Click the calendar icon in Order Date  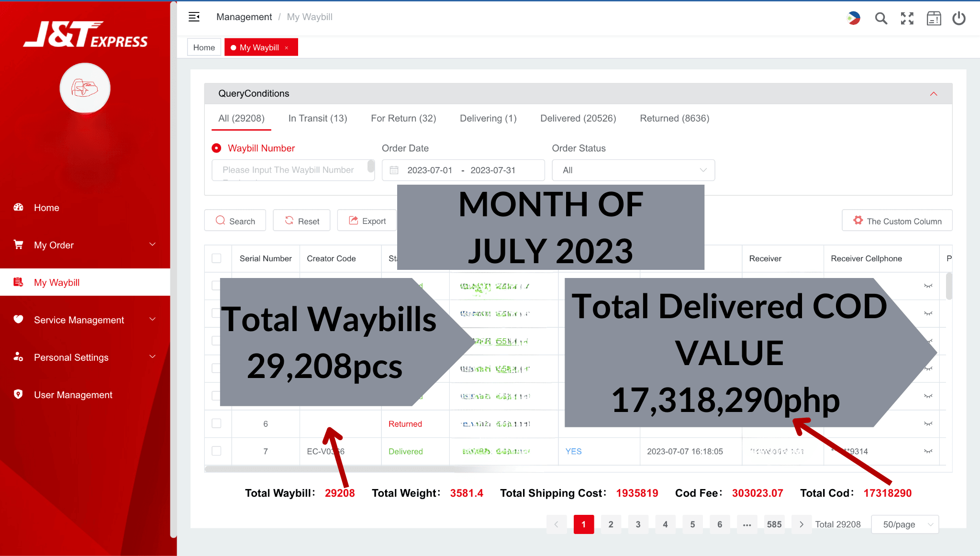point(394,170)
